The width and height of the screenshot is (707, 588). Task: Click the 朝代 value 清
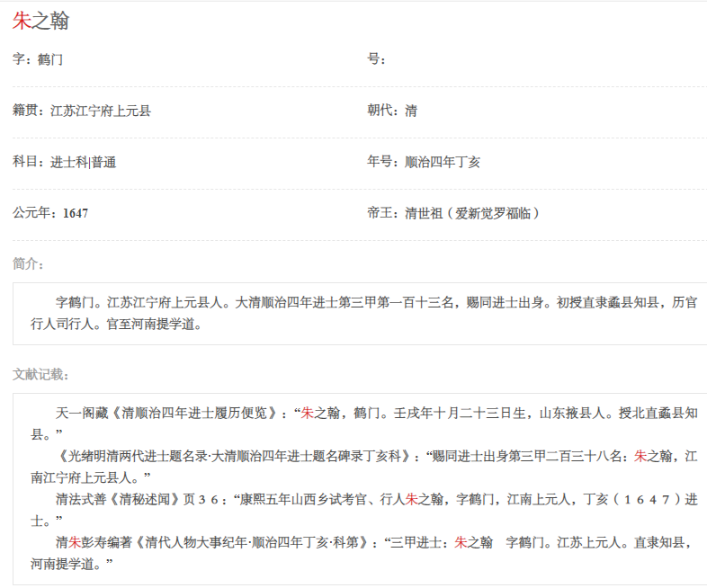(411, 111)
